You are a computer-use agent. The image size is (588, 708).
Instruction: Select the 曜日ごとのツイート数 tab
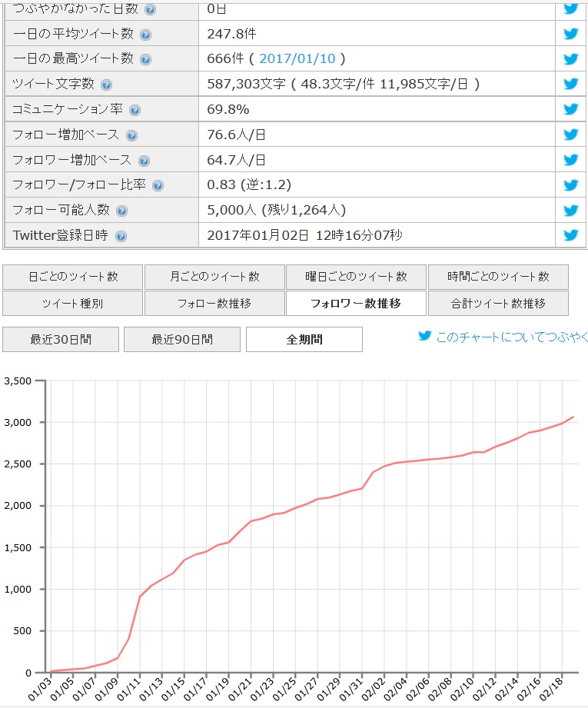coord(356,277)
